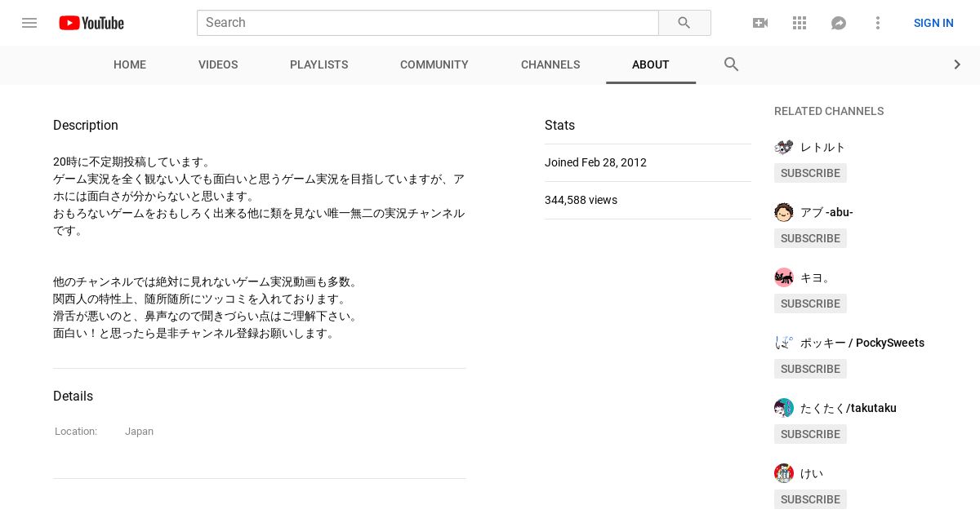The width and height of the screenshot is (980, 514).
Task: Click the Details heading
Action: coord(73,396)
